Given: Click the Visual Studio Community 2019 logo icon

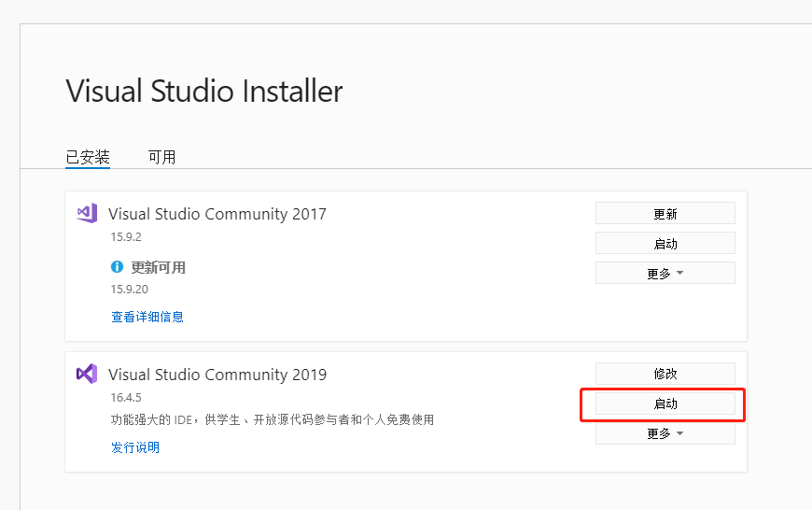Looking at the screenshot, I should pos(87,375).
